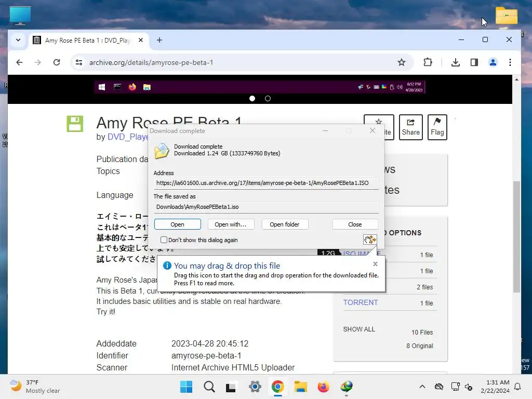Click the 2 files download option count
532x399 pixels.
425,287
